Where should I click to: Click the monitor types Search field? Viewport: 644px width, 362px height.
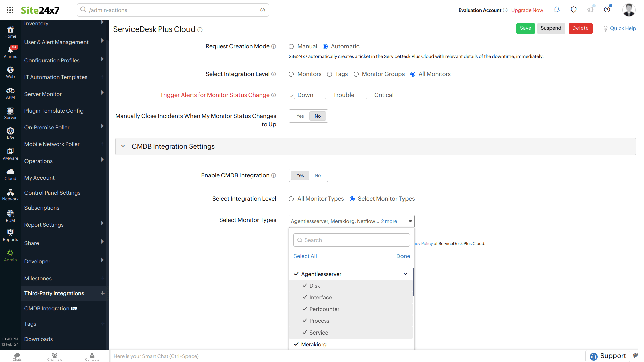click(352, 240)
